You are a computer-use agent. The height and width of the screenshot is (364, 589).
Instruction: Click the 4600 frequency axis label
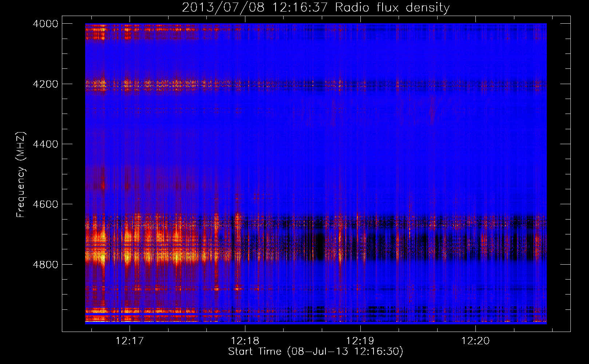(x=46, y=204)
